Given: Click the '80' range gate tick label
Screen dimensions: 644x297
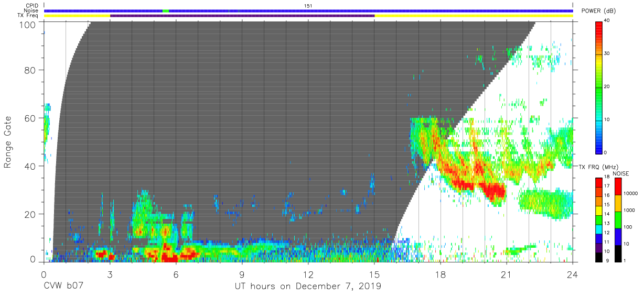Looking at the screenshot, I should point(30,70).
